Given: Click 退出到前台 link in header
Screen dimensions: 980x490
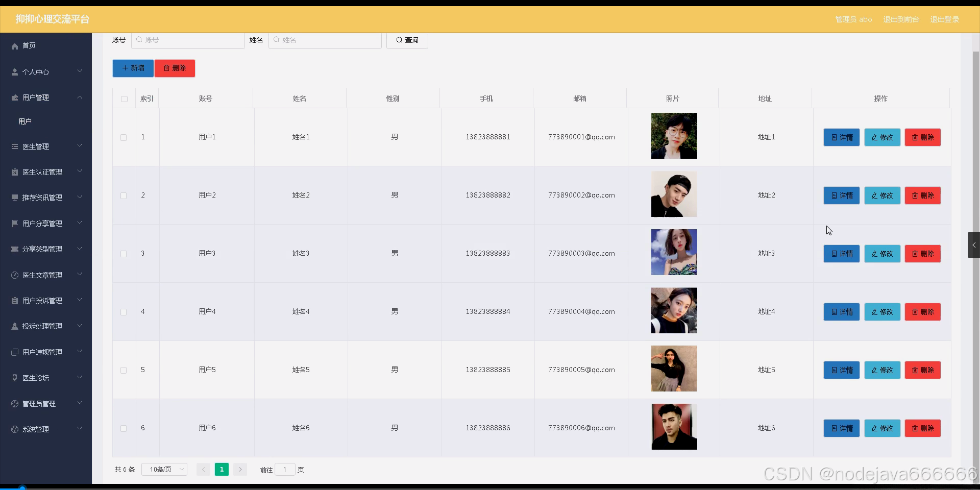Looking at the screenshot, I should tap(901, 19).
